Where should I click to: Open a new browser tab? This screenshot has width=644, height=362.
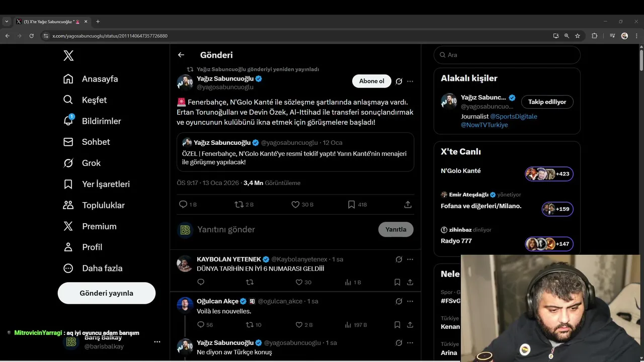pyautogui.click(x=98, y=22)
